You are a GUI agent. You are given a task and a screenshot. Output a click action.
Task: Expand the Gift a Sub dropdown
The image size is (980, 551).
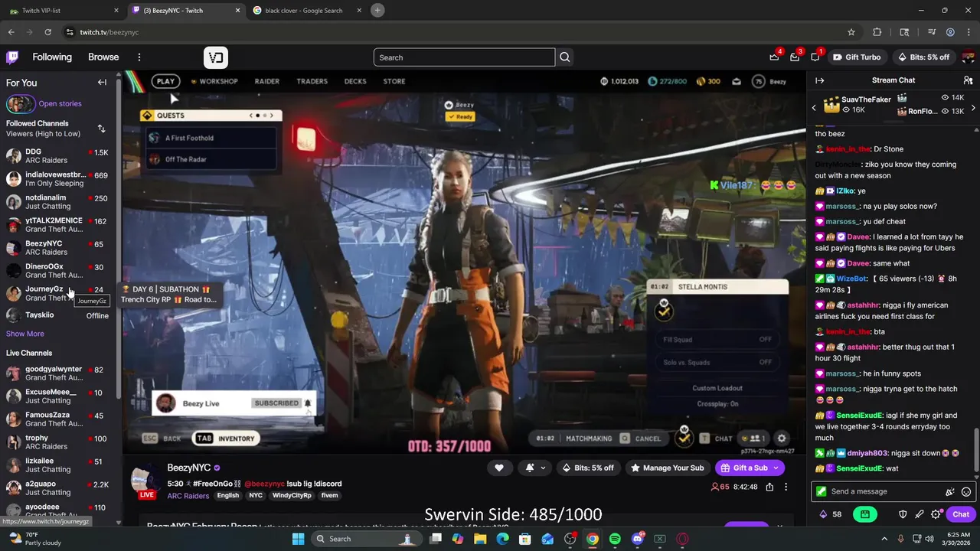(776, 468)
